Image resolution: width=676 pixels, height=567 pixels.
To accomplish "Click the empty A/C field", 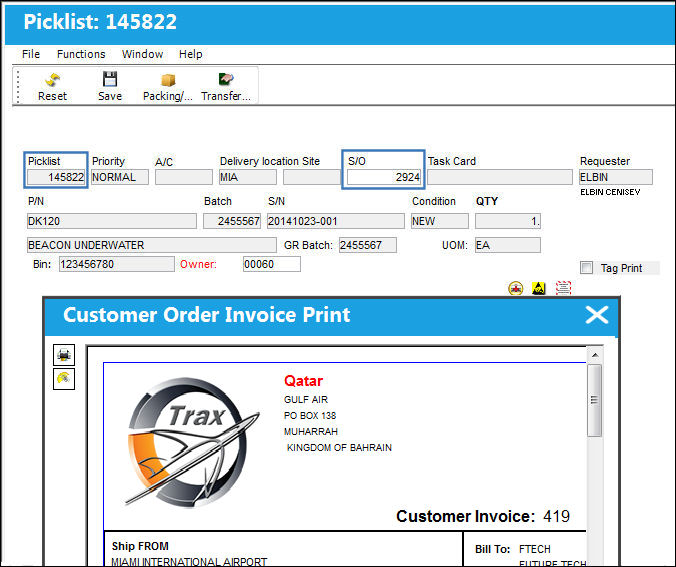I will click(184, 177).
